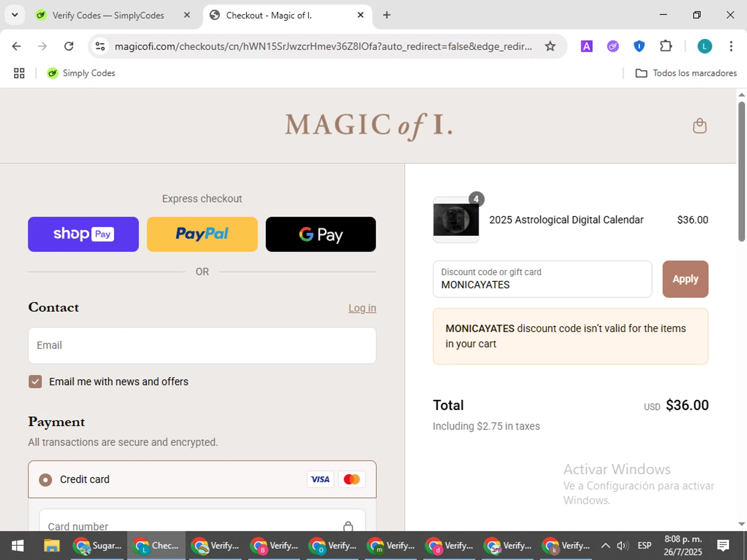Click the Including $2.75 in taxes text
Screen dimensions: 747x560
point(486,426)
